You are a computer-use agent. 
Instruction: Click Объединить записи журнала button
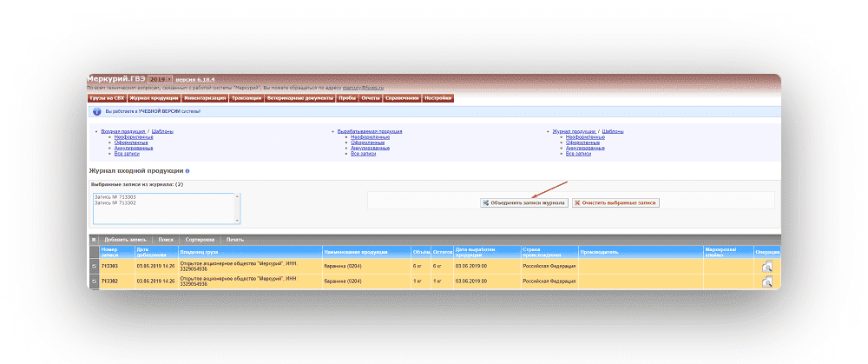[523, 203]
